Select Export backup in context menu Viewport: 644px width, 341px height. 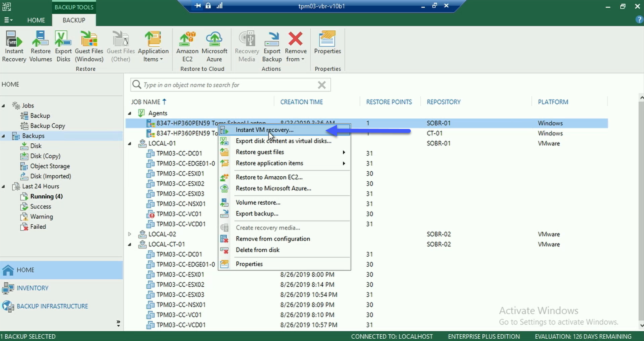[x=284, y=214]
